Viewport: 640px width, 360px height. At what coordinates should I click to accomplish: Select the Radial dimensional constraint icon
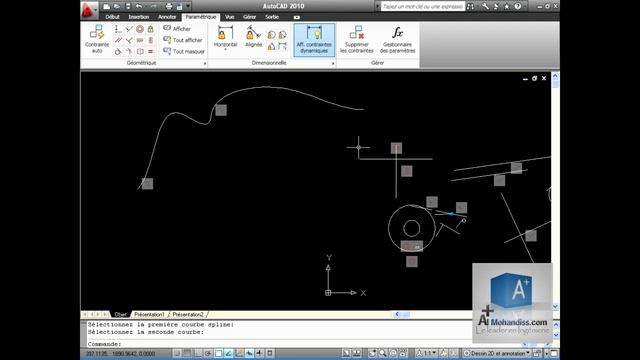coord(271,35)
